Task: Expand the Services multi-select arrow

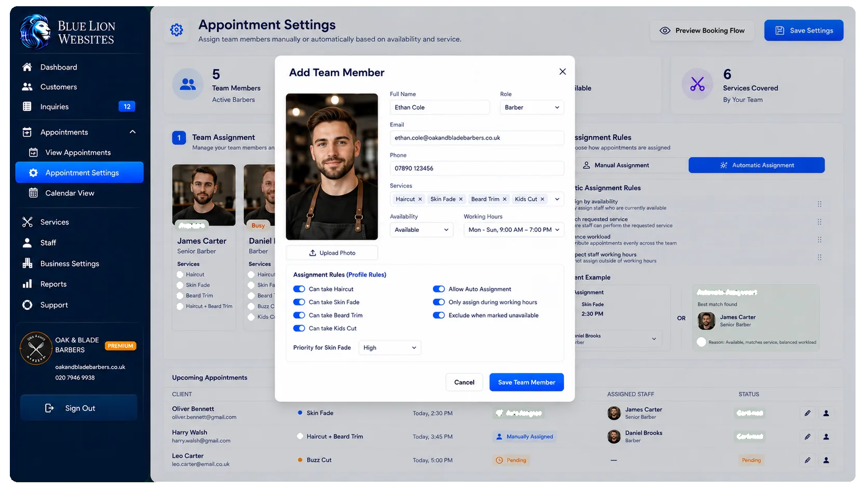Action: tap(557, 199)
